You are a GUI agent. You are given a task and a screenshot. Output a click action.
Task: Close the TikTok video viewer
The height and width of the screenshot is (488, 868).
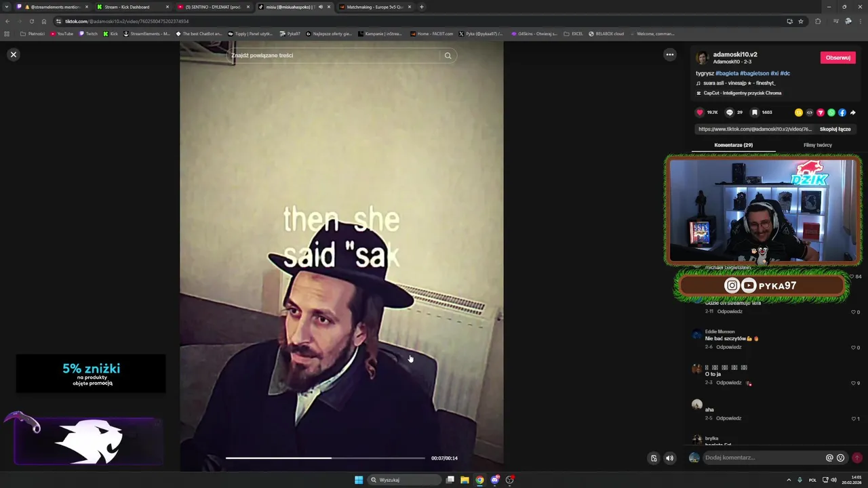(14, 54)
